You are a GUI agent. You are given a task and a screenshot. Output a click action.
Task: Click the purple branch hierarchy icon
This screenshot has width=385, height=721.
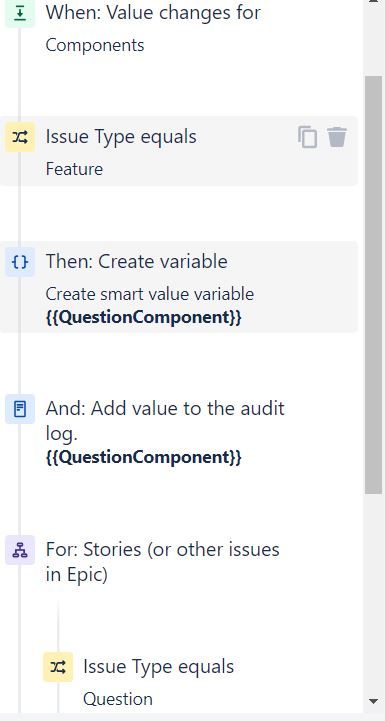20,549
